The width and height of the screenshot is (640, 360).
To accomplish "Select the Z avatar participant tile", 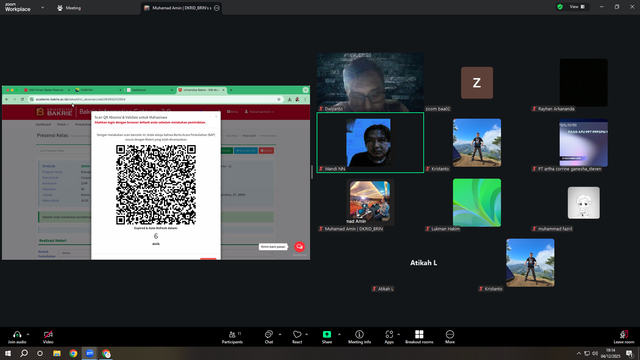I will [x=477, y=83].
